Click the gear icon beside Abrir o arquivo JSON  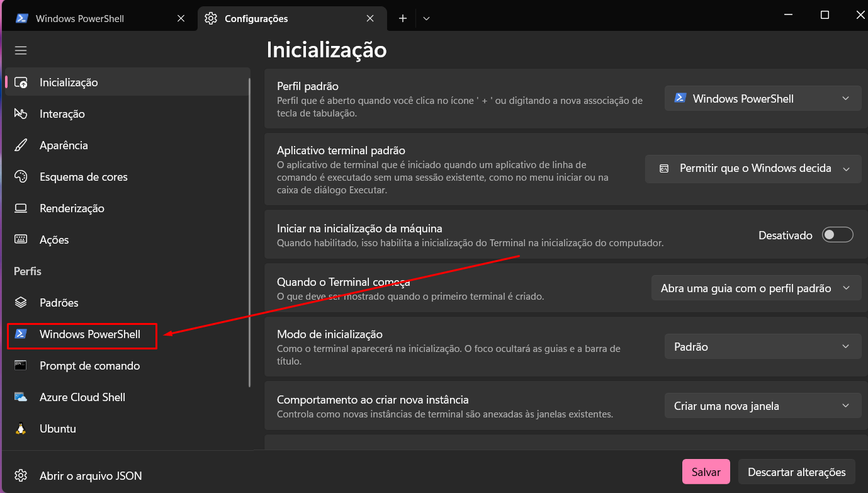[x=21, y=475]
